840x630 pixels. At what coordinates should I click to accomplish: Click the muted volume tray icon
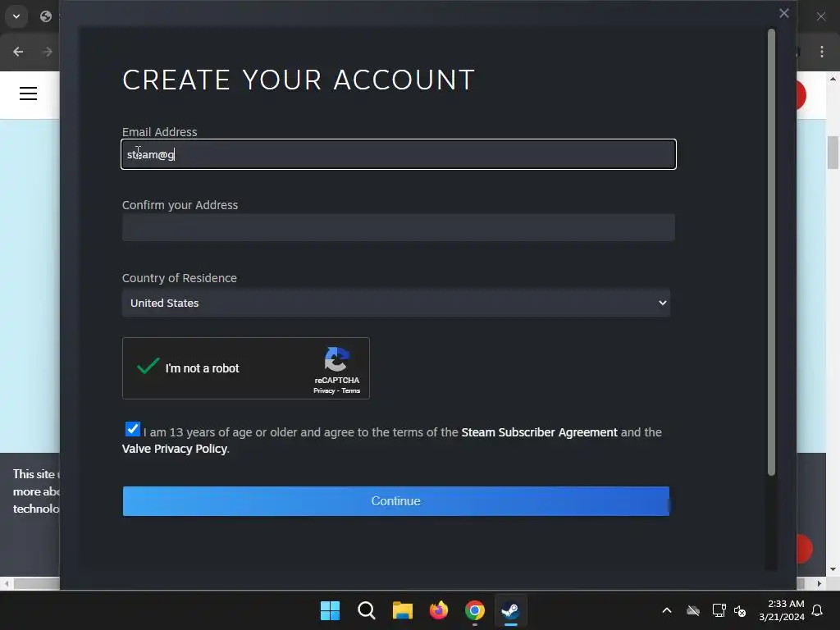tap(740, 610)
